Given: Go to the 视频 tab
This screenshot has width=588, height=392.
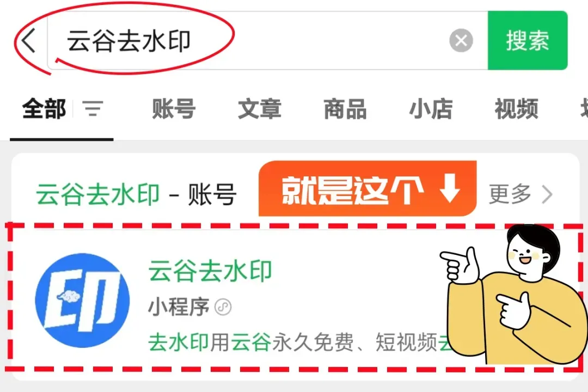Looking at the screenshot, I should coord(516,109).
